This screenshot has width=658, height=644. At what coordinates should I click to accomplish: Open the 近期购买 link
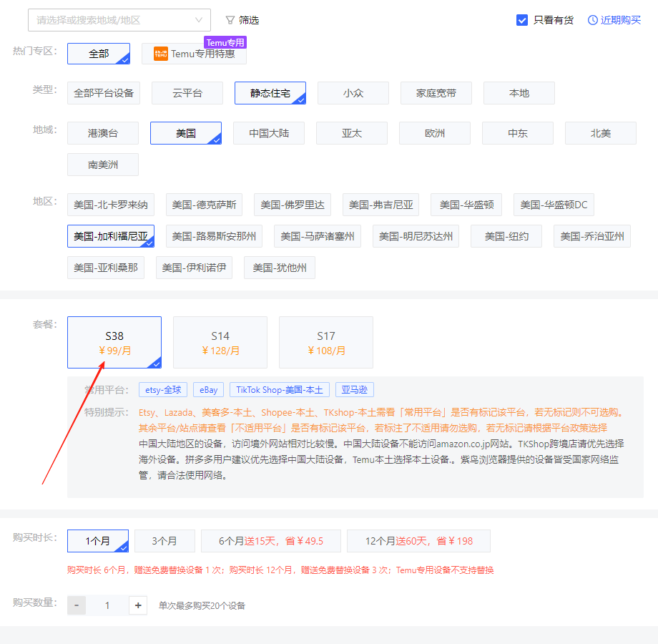620,20
